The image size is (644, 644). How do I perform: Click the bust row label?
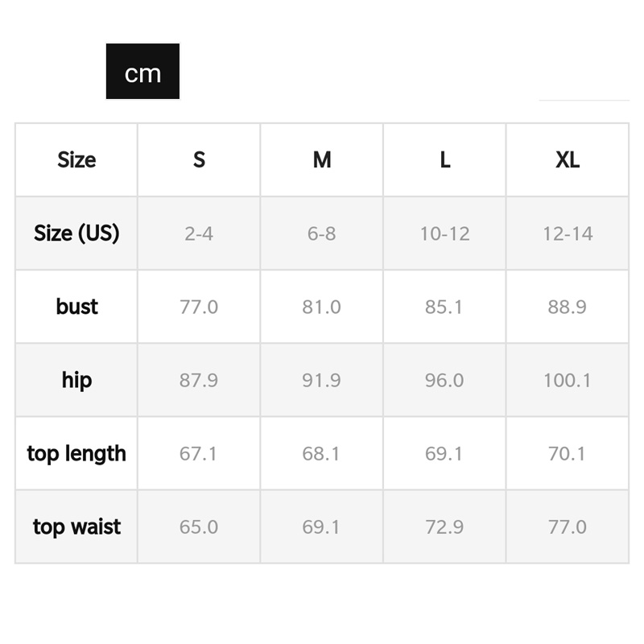[x=76, y=307]
